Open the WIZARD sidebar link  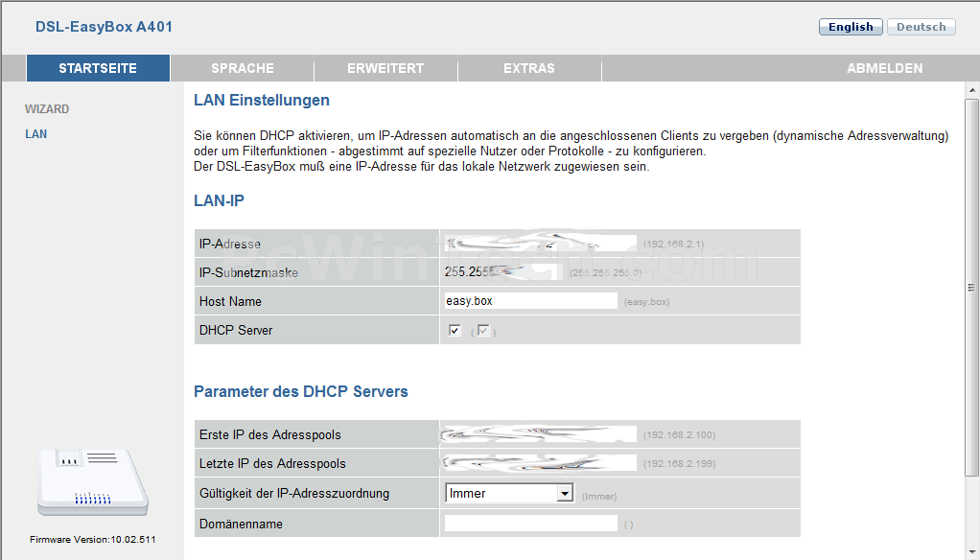tap(47, 108)
